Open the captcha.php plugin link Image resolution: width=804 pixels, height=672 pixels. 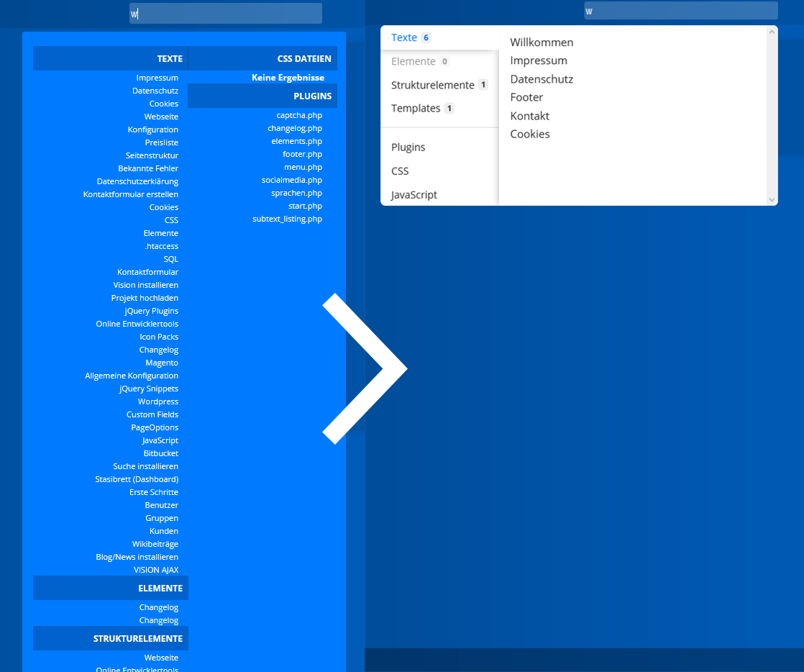(x=299, y=115)
